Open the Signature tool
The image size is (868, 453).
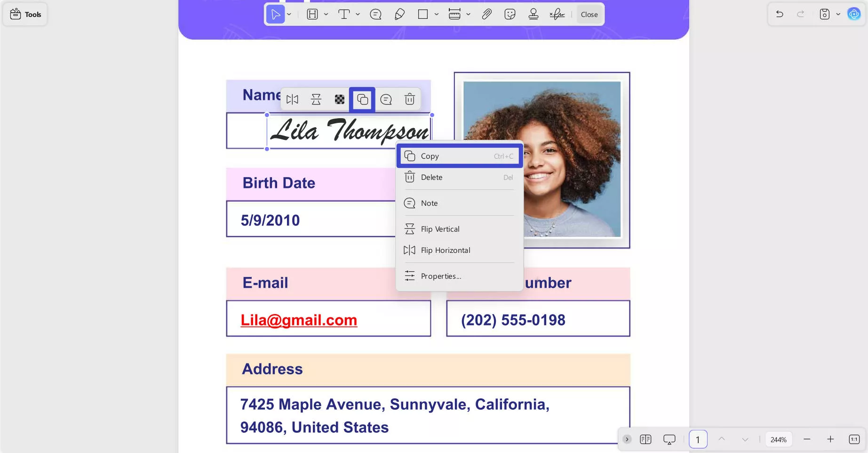(x=557, y=14)
